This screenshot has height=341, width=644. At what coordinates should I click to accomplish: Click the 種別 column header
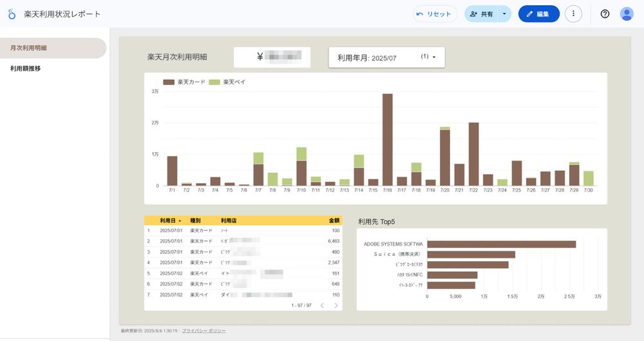point(195,220)
